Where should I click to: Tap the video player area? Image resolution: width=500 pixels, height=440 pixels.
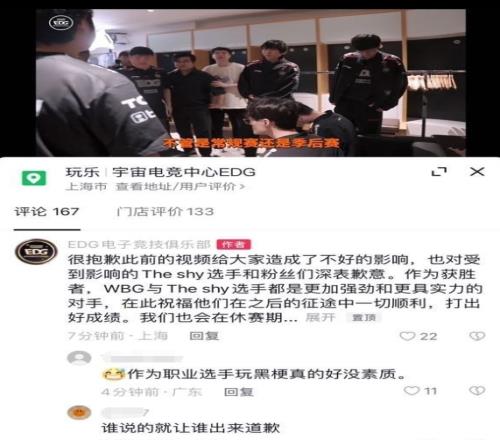(251, 83)
